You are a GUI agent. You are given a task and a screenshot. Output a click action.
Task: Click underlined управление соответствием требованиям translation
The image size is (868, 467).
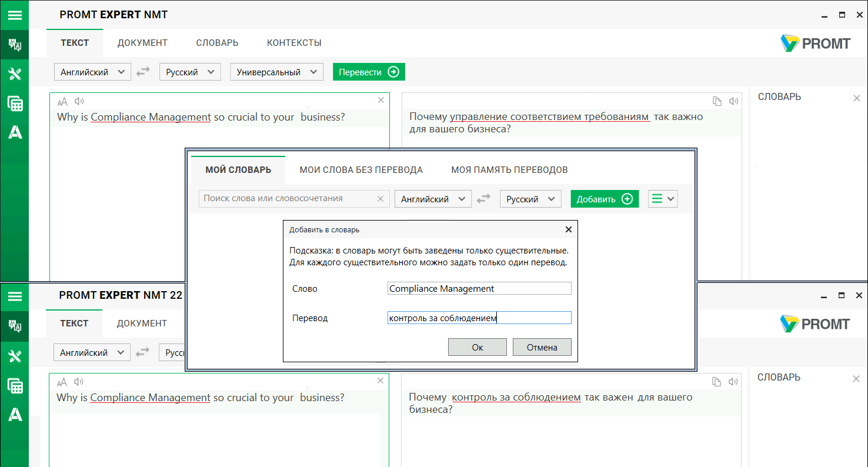coord(550,117)
